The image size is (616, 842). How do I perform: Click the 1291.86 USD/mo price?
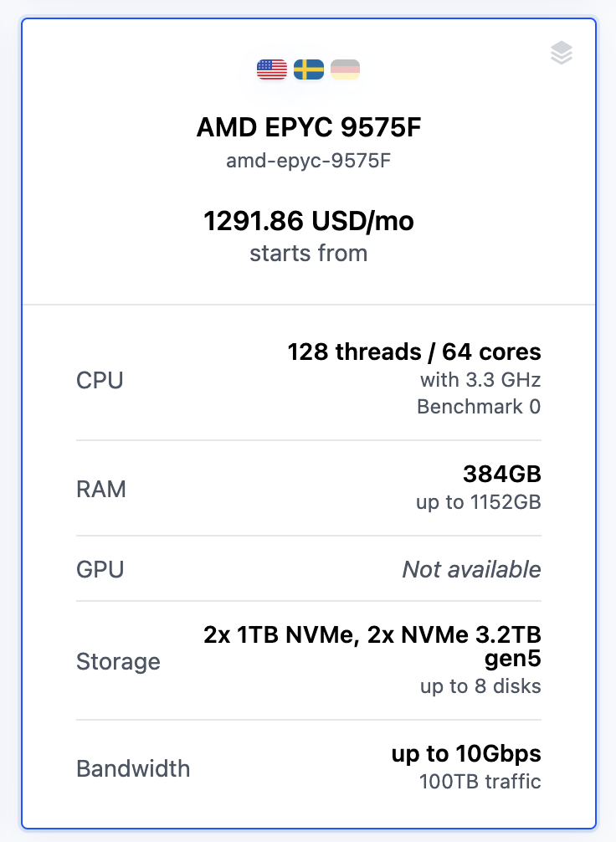[x=309, y=221]
